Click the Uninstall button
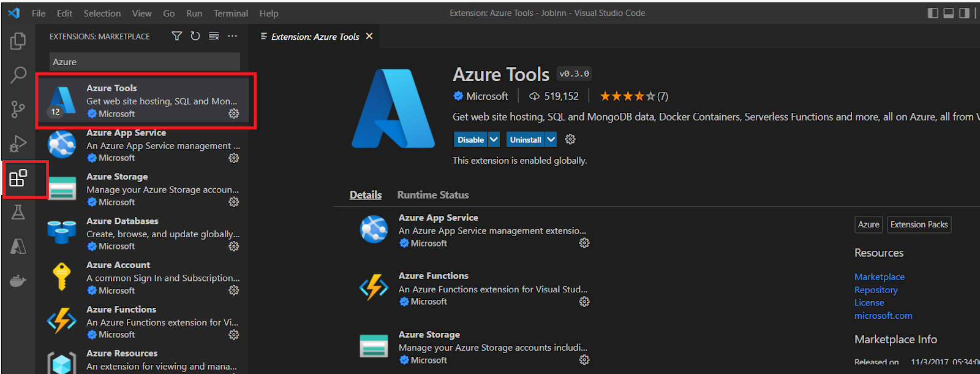Viewport: 980px width, 374px height. (x=526, y=139)
